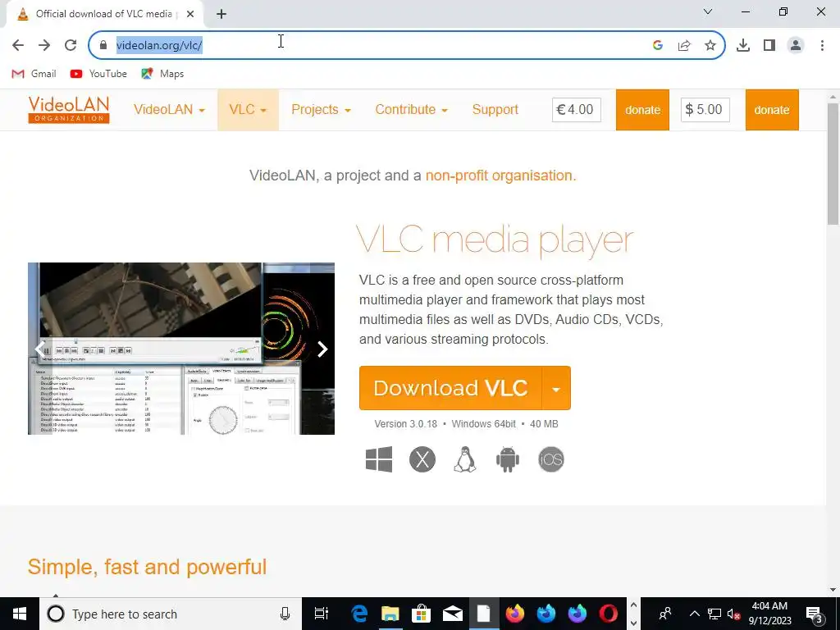Open a new browser tab

[221, 15]
